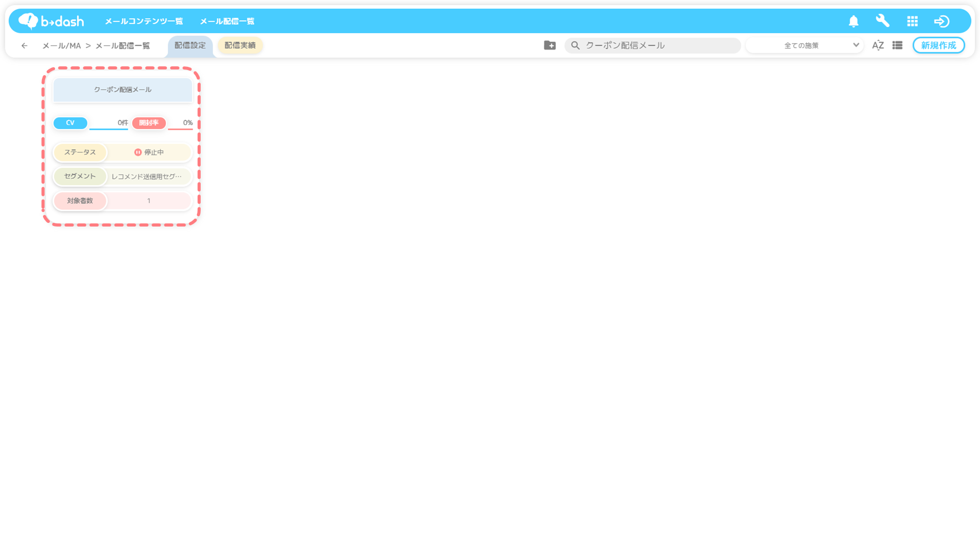Click メール/MA breadcrumb link
980x551 pixels.
pos(62,46)
